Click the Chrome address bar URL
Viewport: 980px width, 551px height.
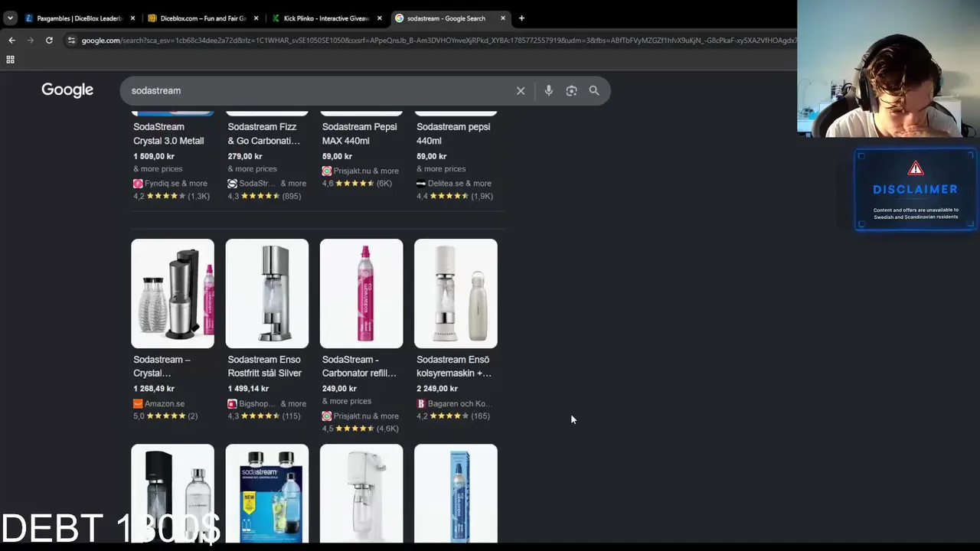pos(439,41)
